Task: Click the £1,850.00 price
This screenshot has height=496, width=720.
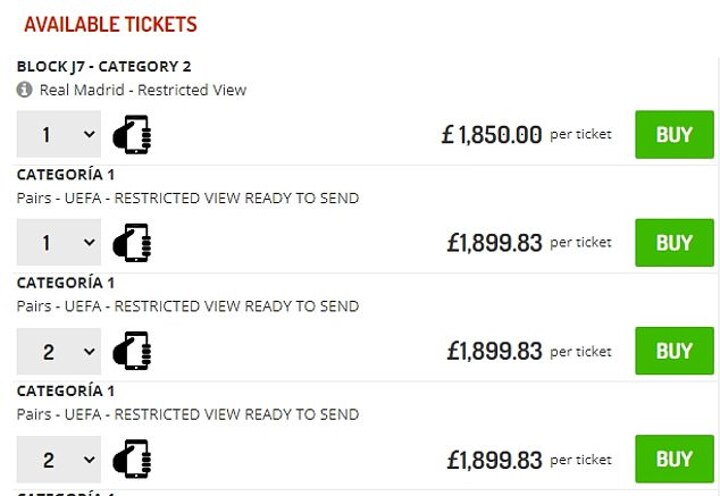Action: pos(492,135)
